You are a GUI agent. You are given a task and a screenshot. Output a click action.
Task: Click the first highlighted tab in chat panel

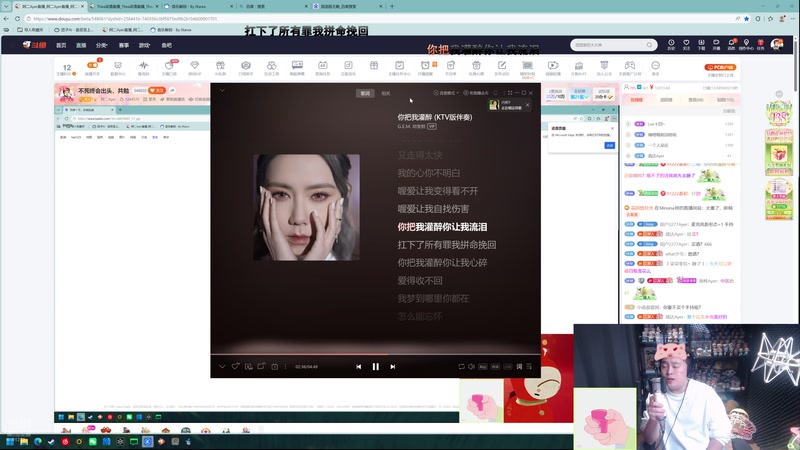[637, 99]
